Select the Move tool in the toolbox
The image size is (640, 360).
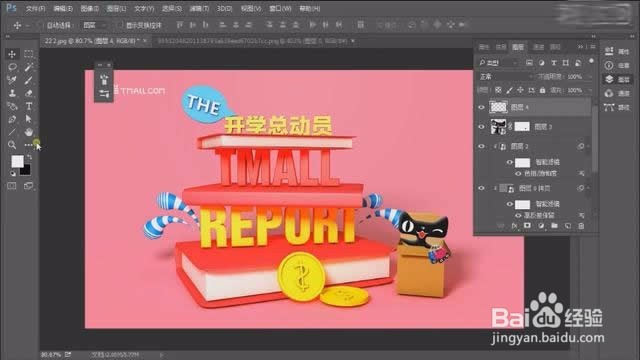(x=12, y=54)
